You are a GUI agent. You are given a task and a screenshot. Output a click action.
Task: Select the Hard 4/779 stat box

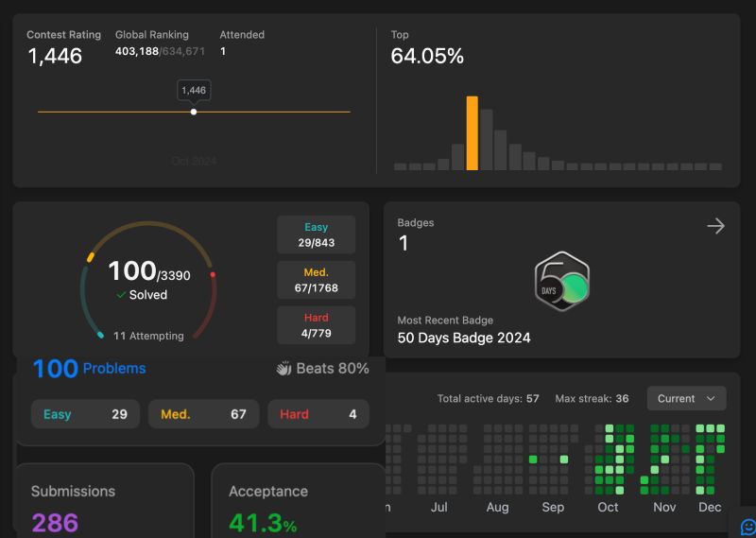coord(317,325)
